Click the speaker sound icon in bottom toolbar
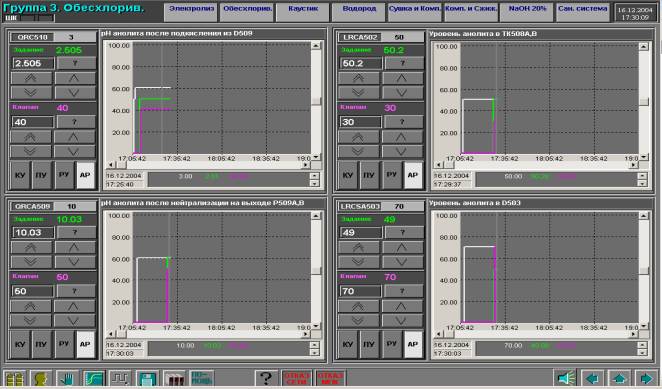662x389 pixels. tap(565, 378)
